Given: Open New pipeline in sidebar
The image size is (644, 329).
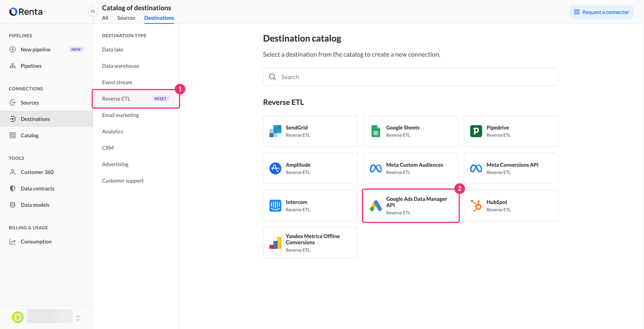Looking at the screenshot, I should (47, 49).
